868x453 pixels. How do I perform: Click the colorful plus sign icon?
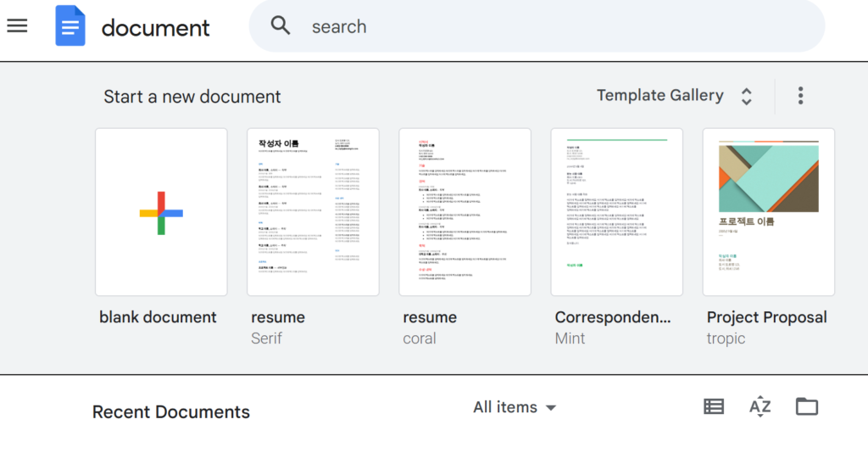tap(161, 212)
